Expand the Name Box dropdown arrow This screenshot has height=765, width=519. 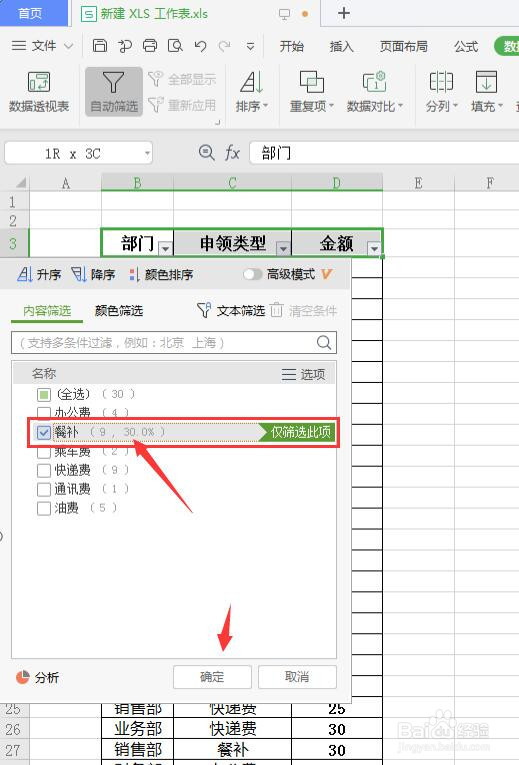pyautogui.click(x=147, y=154)
